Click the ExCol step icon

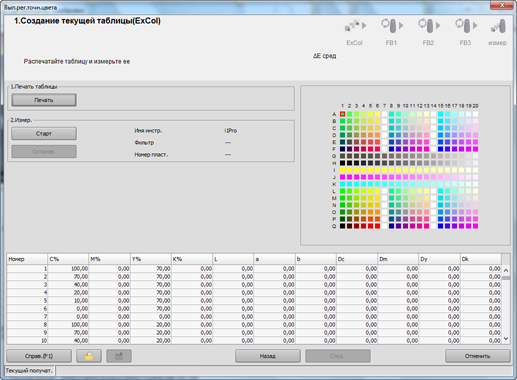(355, 26)
